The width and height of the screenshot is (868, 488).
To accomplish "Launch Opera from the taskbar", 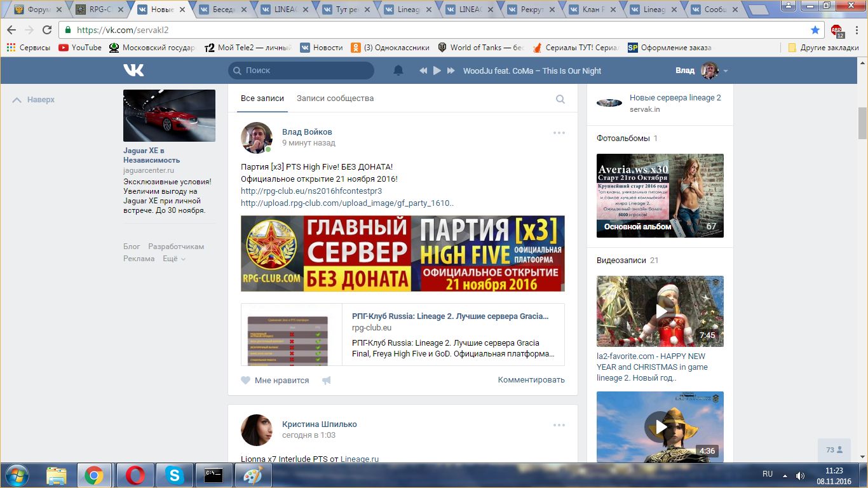I will coord(134,475).
